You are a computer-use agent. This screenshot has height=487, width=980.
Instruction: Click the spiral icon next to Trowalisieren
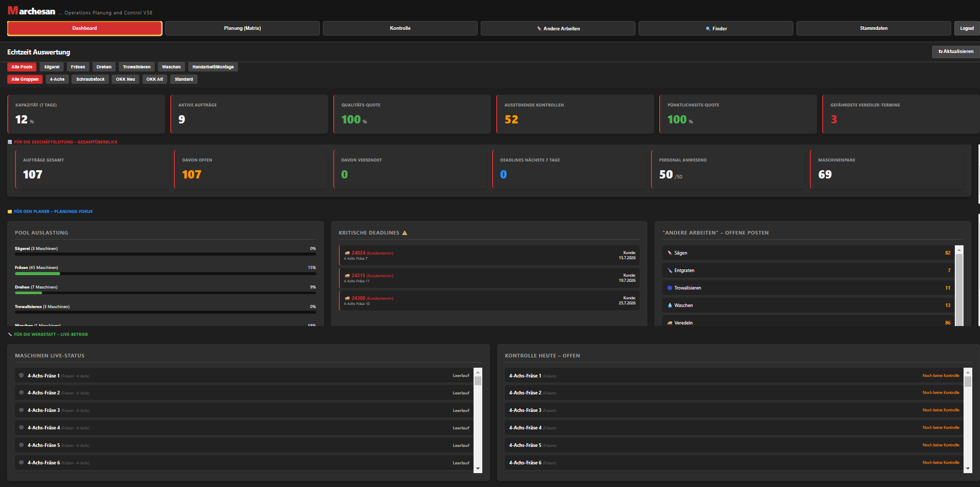[x=669, y=288]
